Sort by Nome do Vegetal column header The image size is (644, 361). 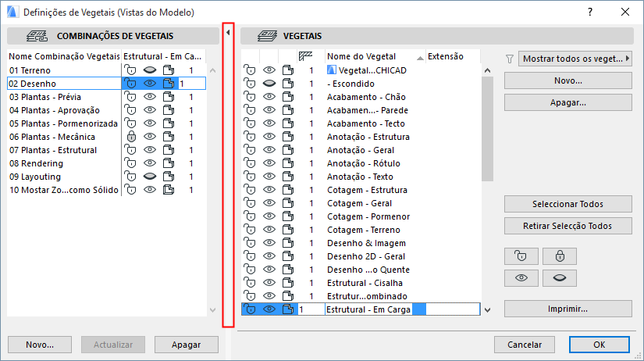point(375,56)
